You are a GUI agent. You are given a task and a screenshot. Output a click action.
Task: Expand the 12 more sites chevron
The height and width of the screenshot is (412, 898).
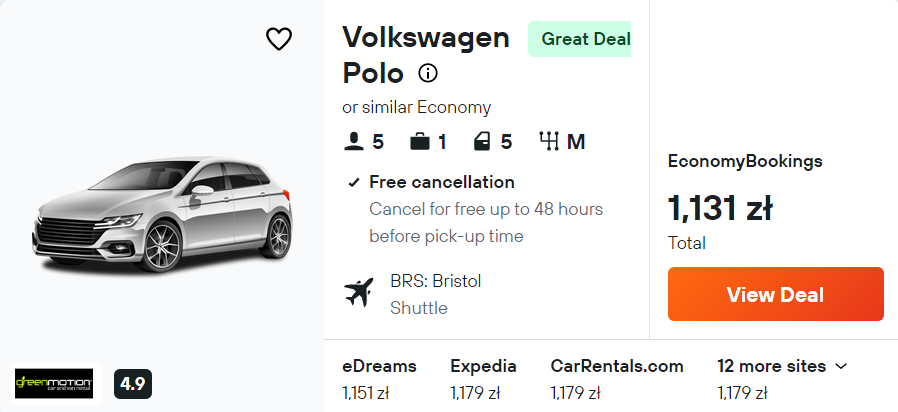(x=840, y=367)
